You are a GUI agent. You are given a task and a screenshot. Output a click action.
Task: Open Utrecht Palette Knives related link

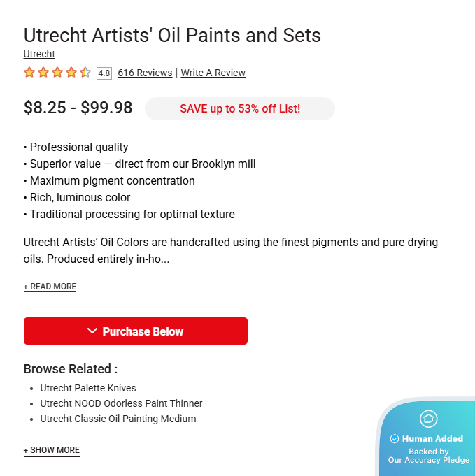[x=88, y=388]
